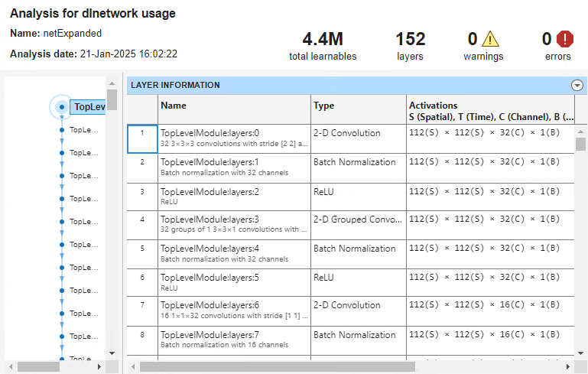
Task: Click the graph pane scroll down arrow
Action: 112,353
